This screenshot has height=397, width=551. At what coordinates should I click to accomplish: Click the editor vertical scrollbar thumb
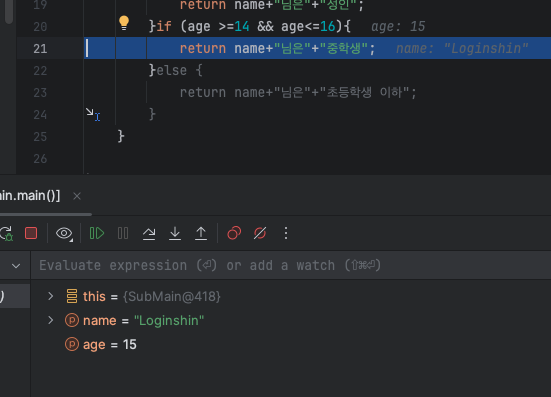pyautogui.click(x=9, y=11)
